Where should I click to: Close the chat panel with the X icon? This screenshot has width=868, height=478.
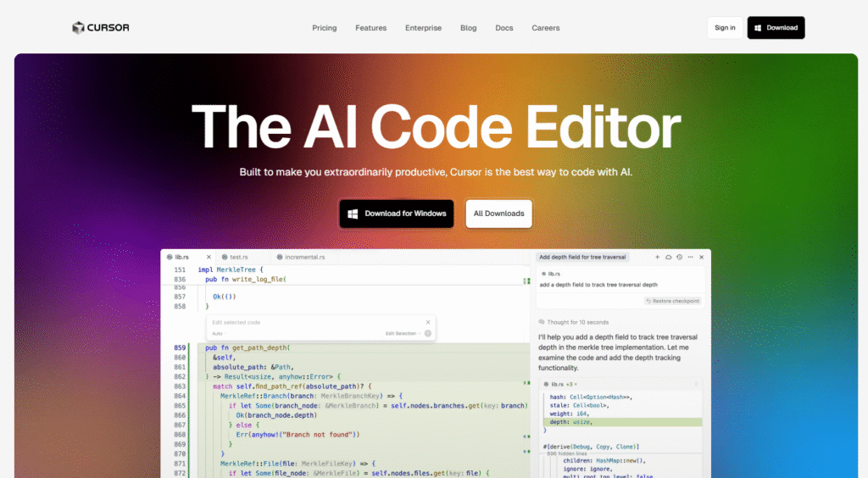point(701,258)
